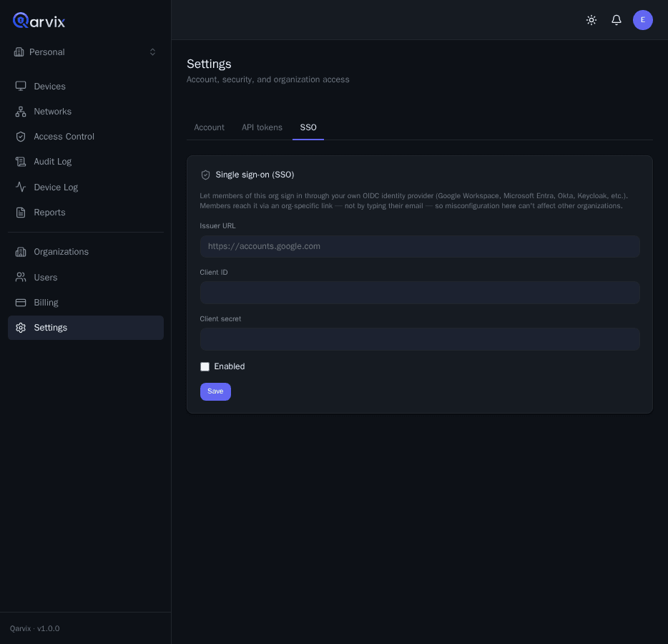Click the Networks topology icon
This screenshot has height=644, width=668.
coord(21,111)
